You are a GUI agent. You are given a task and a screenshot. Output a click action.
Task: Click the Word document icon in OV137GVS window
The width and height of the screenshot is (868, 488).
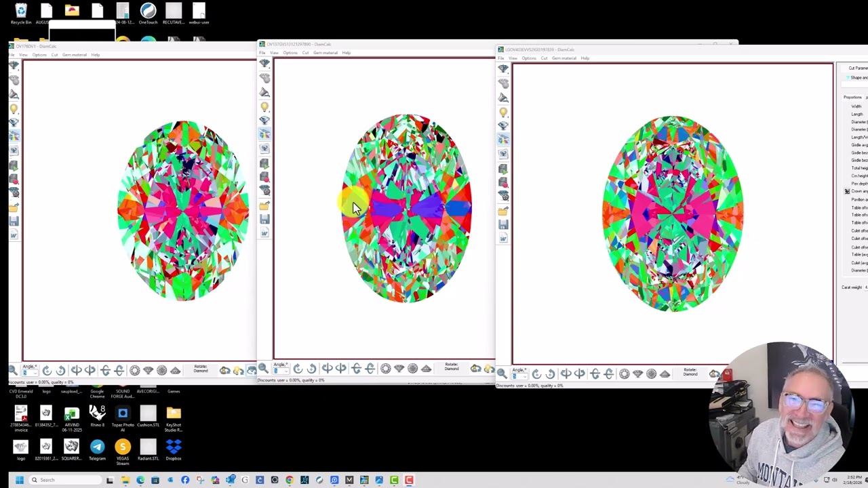264,233
